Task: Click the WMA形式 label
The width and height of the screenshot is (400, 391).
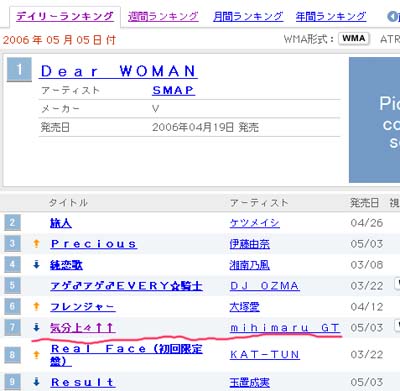Action: [309, 39]
